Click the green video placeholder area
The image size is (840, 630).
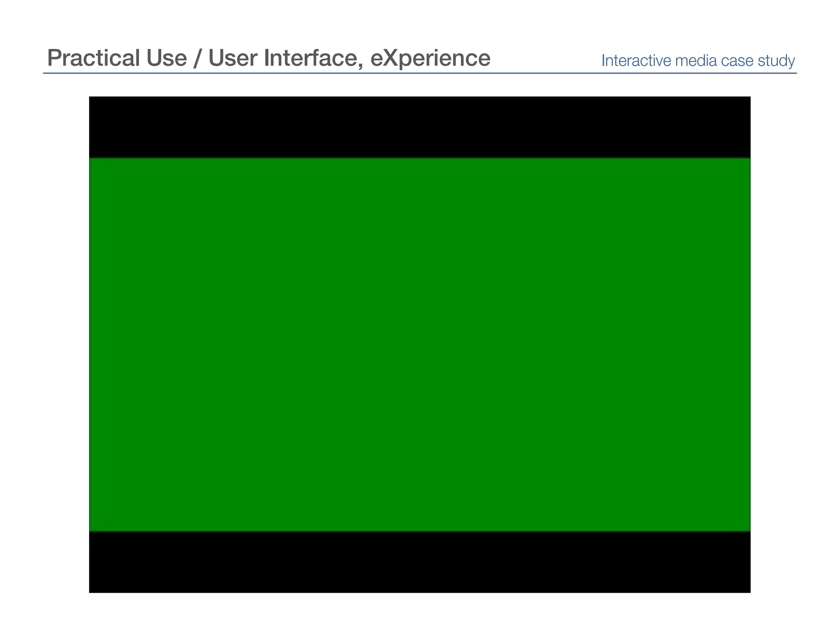(x=420, y=345)
